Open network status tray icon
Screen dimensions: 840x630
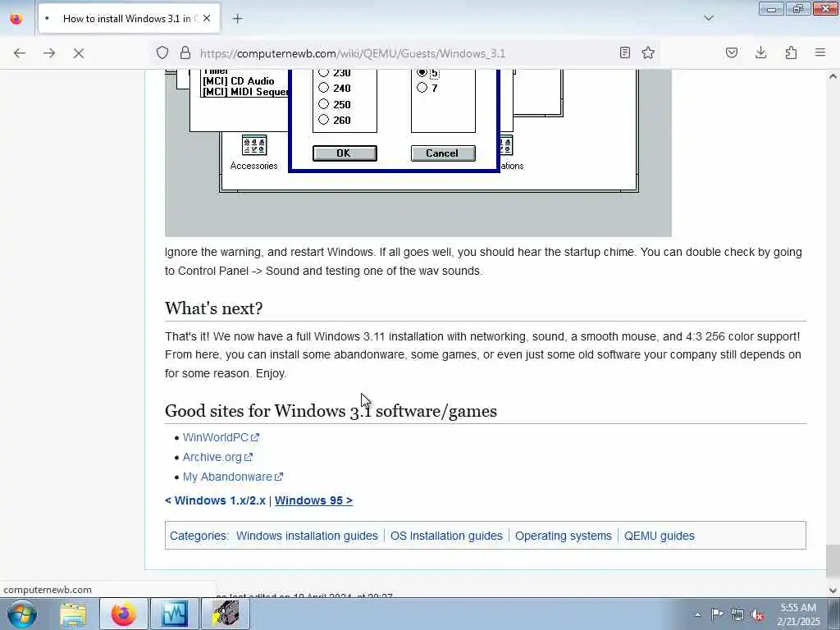pos(737,615)
